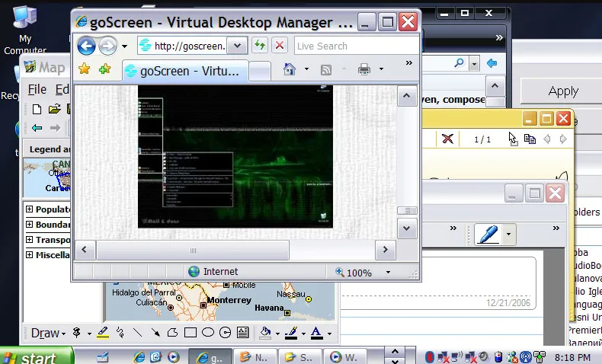This screenshot has width=602, height=364.
Task: Click red X delete icon in yellow window
Action: [x=447, y=139]
